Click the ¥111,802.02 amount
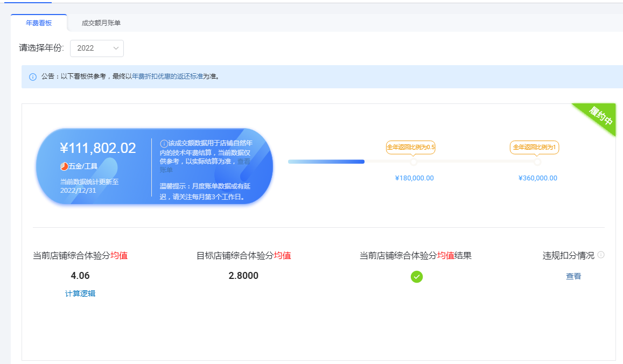 pos(98,148)
